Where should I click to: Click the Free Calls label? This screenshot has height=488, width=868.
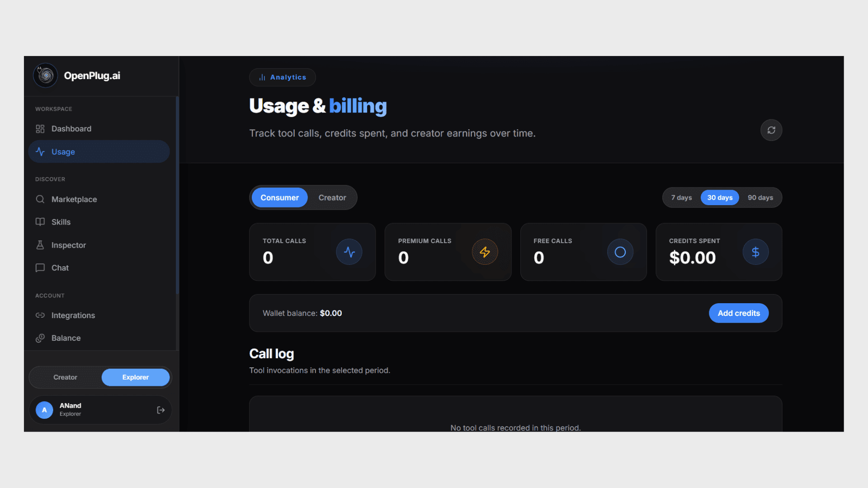coord(553,241)
